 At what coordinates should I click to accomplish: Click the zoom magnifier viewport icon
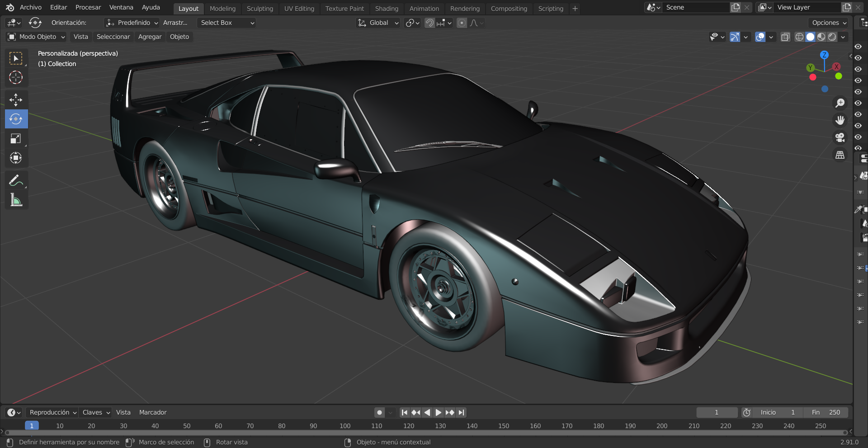pos(840,103)
